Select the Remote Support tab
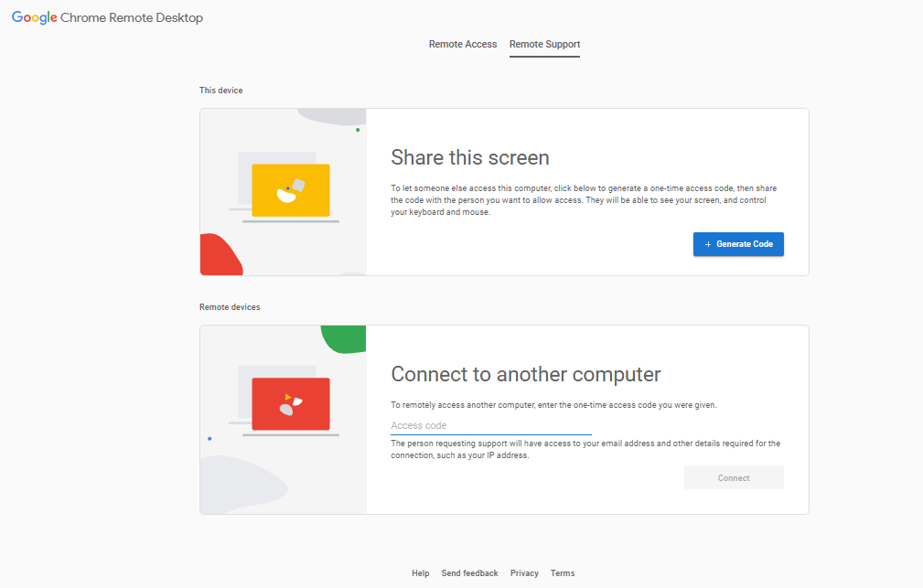The image size is (923, 588). (x=544, y=44)
